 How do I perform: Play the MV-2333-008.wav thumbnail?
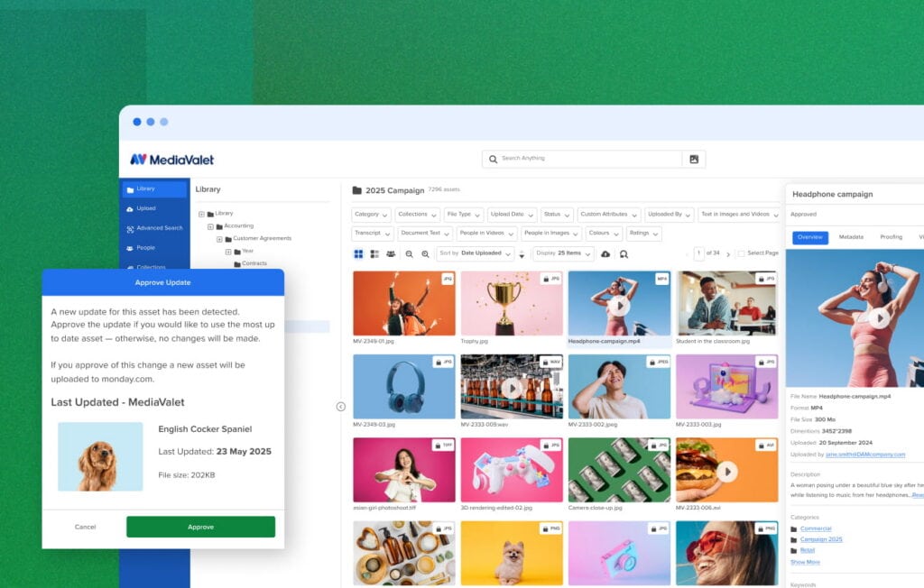click(x=512, y=389)
